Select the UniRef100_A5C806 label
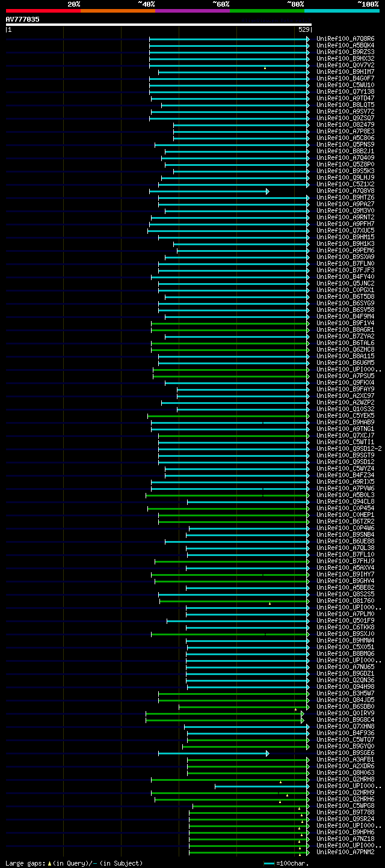The width and height of the screenshot is (385, 868). [345, 138]
